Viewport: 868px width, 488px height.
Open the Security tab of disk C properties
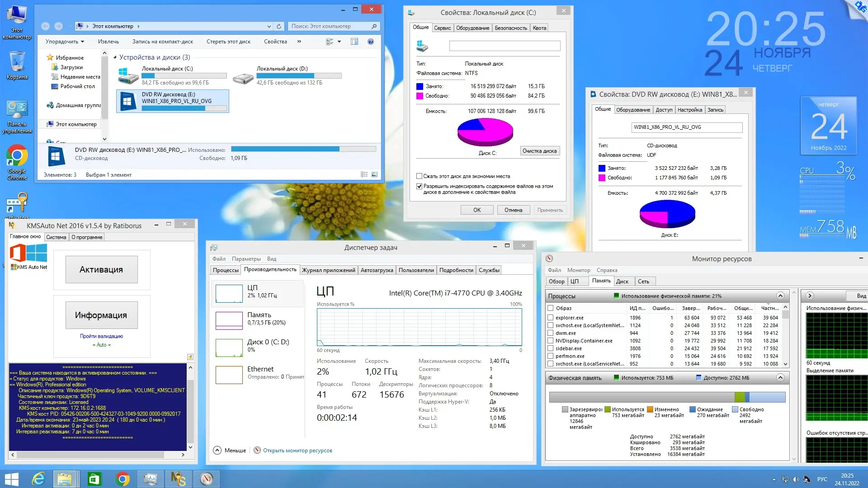coord(510,28)
